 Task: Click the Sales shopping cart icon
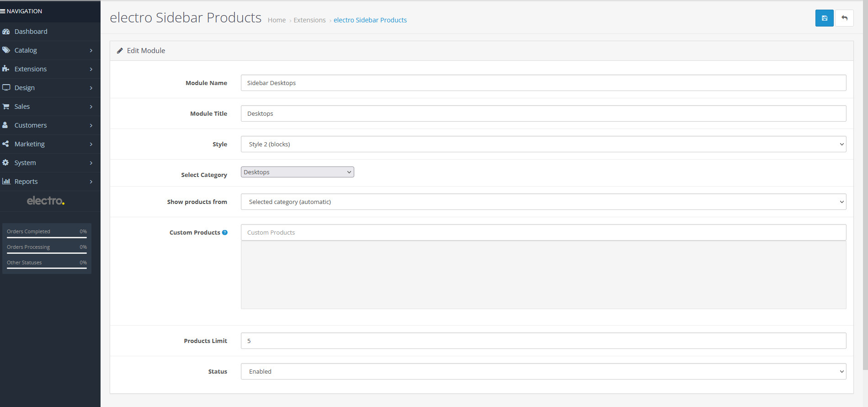point(6,107)
